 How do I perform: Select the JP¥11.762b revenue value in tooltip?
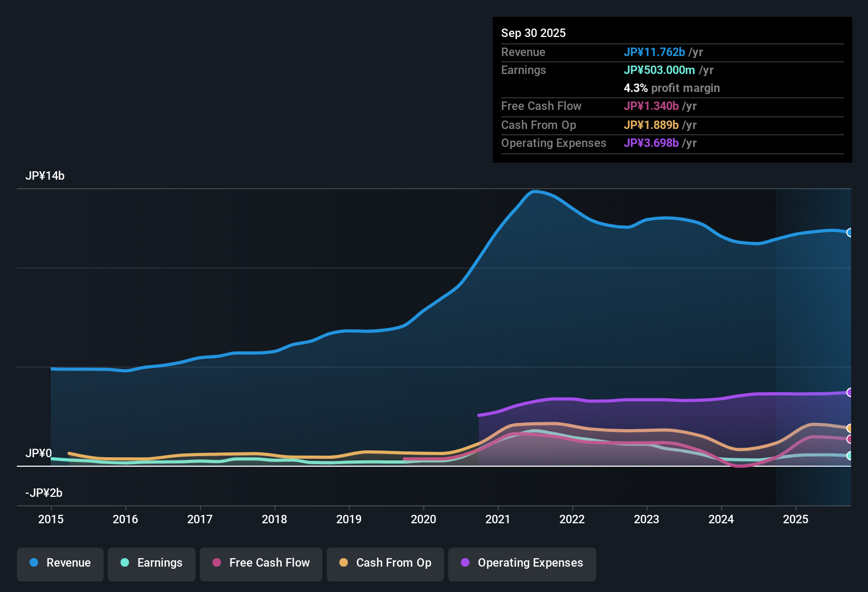(655, 52)
